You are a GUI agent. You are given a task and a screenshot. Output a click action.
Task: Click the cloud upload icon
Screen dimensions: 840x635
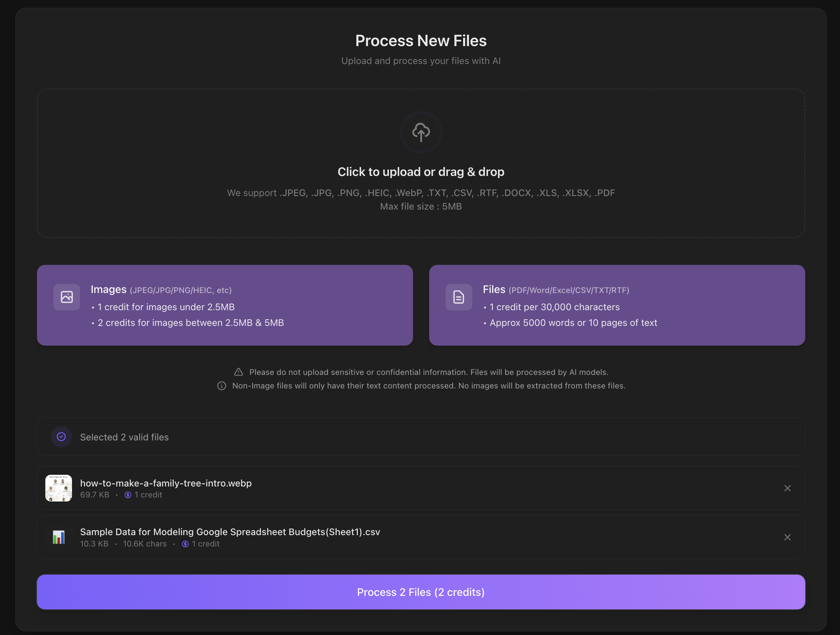pyautogui.click(x=421, y=132)
